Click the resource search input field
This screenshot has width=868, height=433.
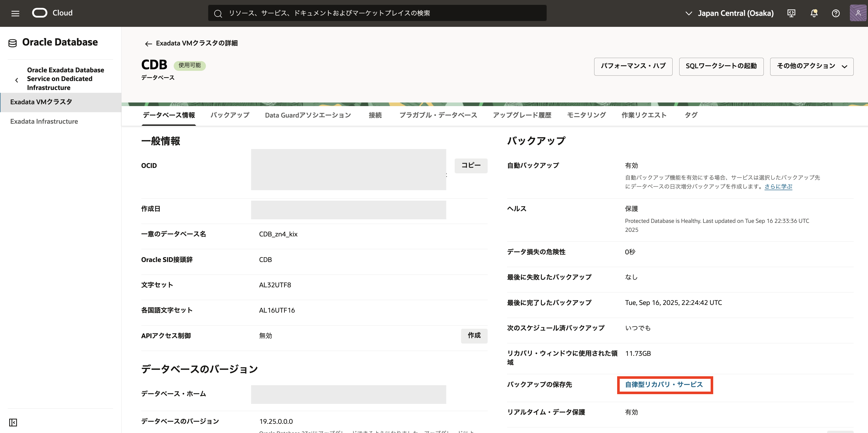tap(377, 13)
